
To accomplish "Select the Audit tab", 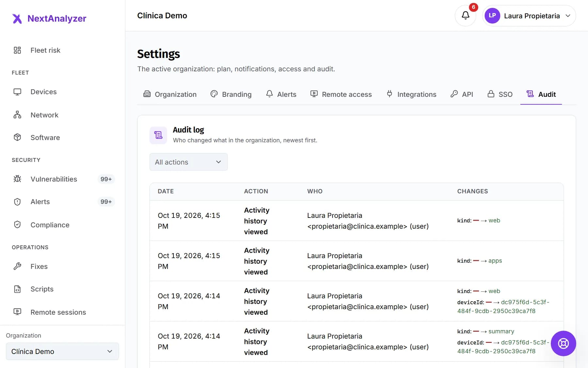I will (x=541, y=94).
